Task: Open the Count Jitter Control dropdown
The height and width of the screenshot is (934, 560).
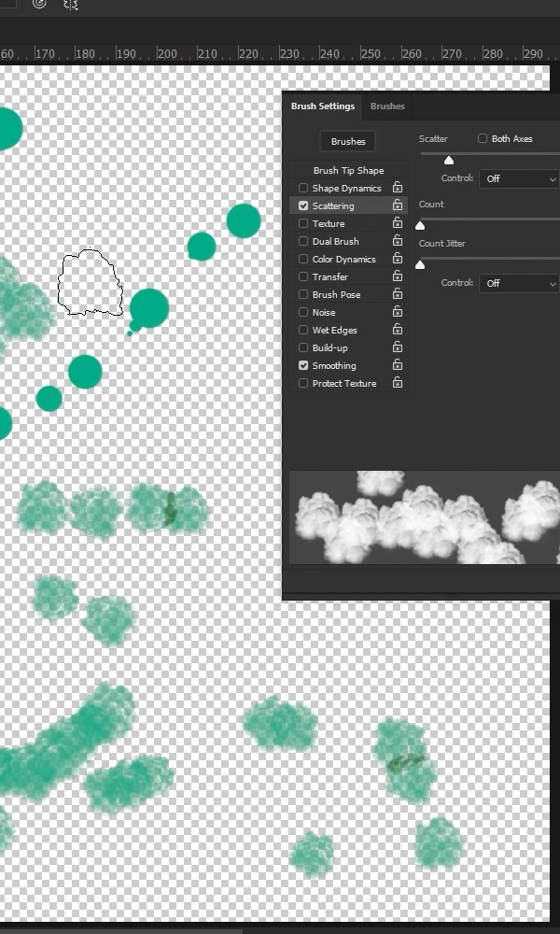Action: pyautogui.click(x=522, y=283)
